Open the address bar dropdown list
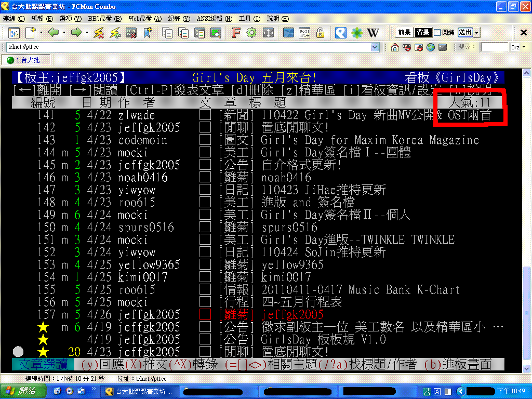This screenshot has height=399, width=532. [375, 47]
